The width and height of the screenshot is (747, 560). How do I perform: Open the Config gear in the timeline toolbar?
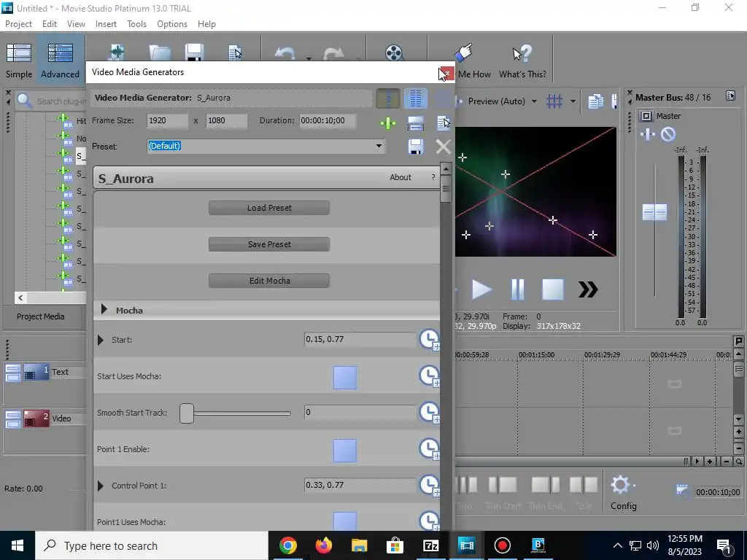621,485
